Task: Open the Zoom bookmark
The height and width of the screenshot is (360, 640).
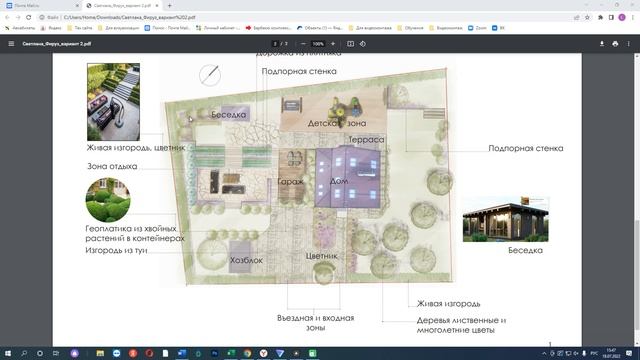Action: coord(477,28)
